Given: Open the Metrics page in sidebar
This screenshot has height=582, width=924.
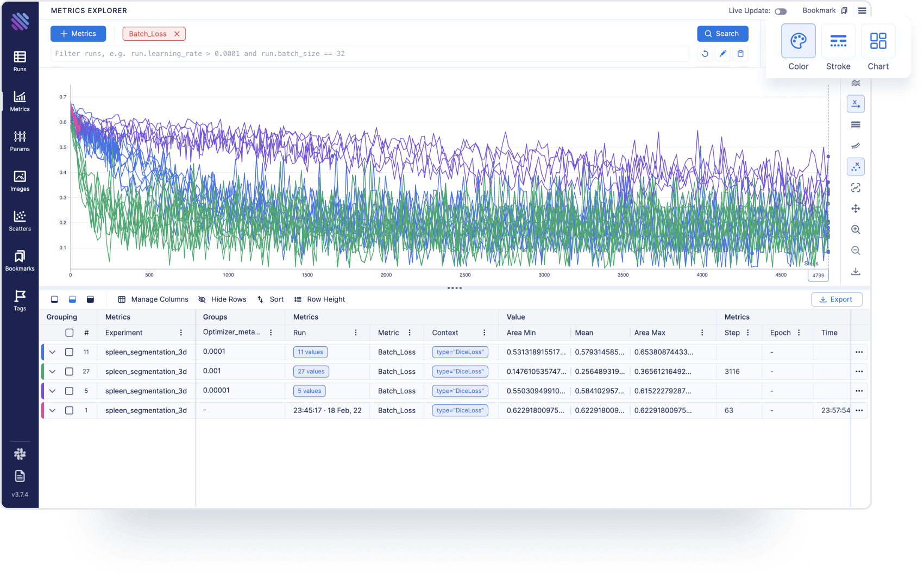Looking at the screenshot, I should click(20, 101).
